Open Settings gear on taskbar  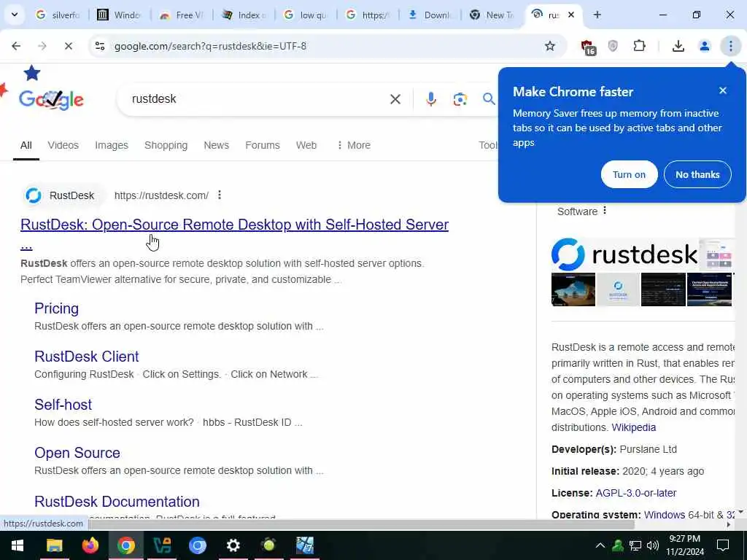pyautogui.click(x=233, y=545)
